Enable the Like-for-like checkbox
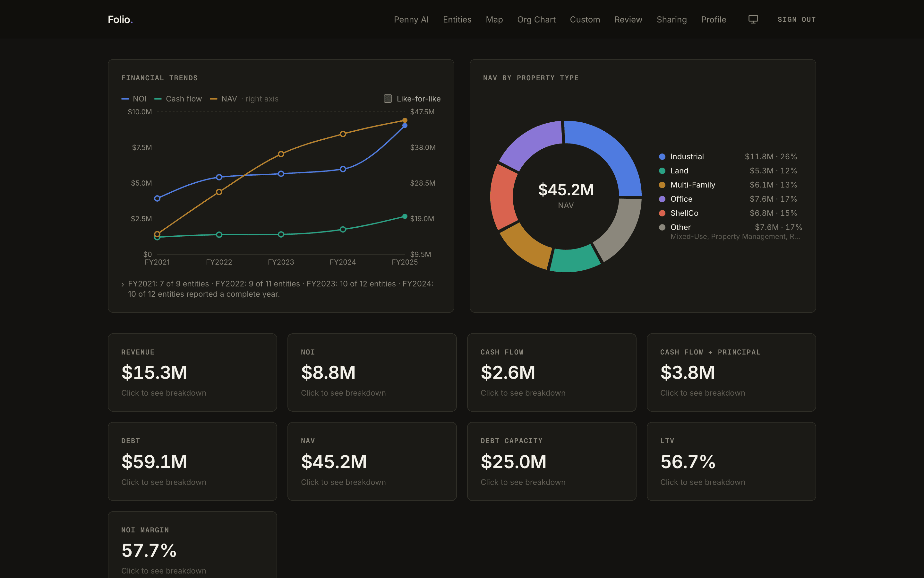The image size is (924, 578). pyautogui.click(x=388, y=99)
